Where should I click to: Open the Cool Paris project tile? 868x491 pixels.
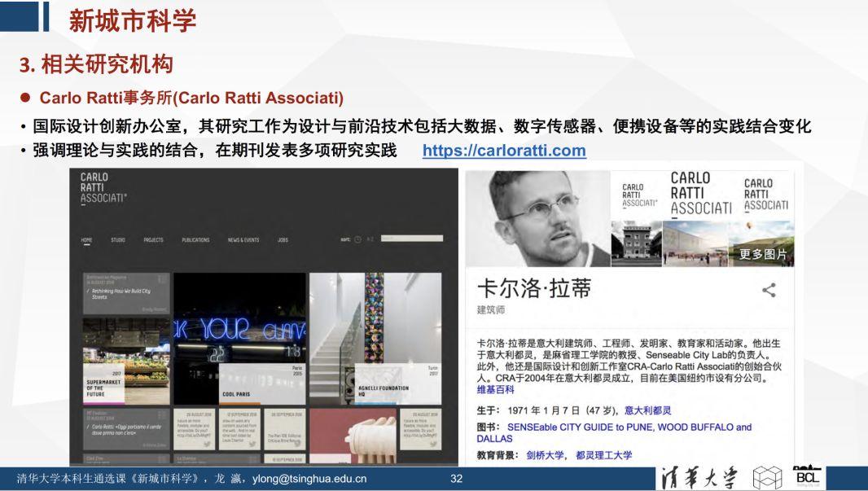point(239,339)
